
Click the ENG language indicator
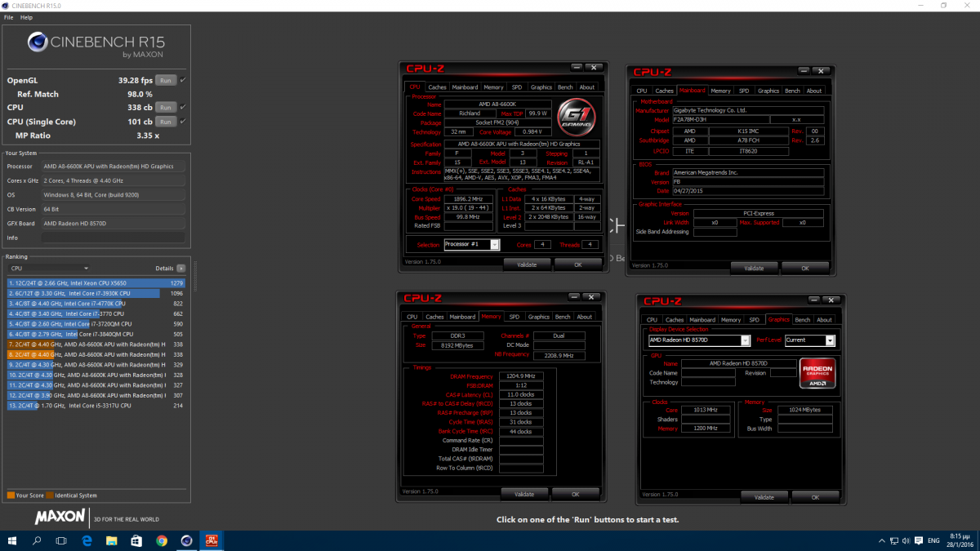pyautogui.click(x=933, y=540)
